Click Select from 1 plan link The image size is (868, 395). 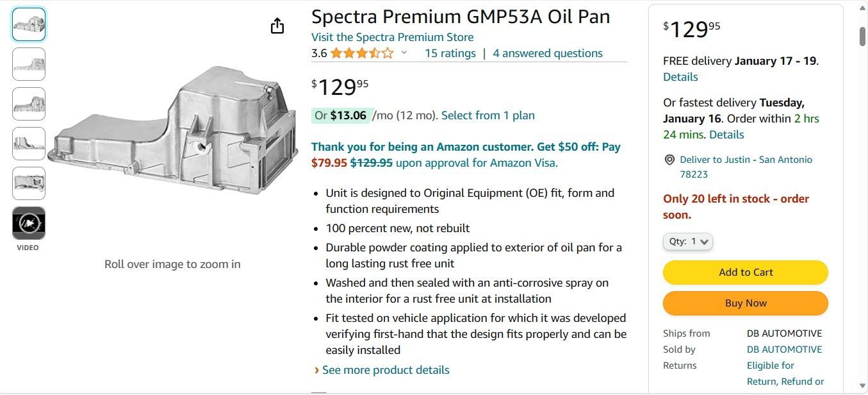pos(488,115)
